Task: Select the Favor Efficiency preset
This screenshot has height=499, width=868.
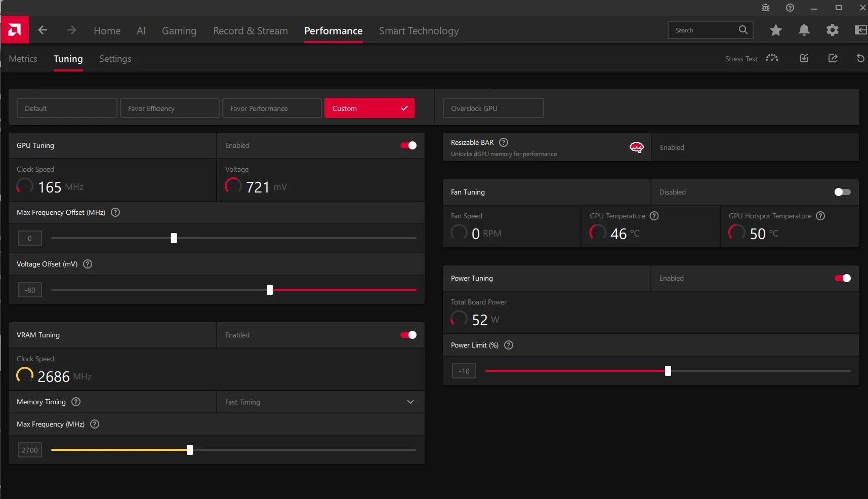Action: tap(170, 108)
